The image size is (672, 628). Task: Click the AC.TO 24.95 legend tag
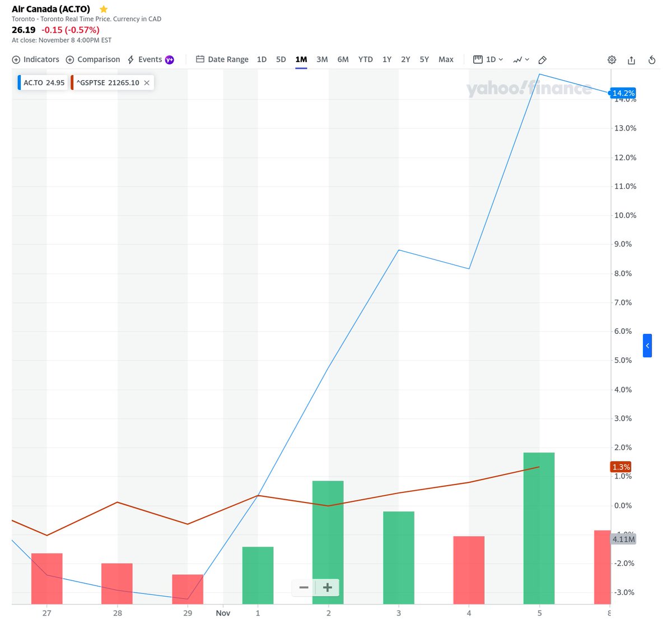coord(43,83)
